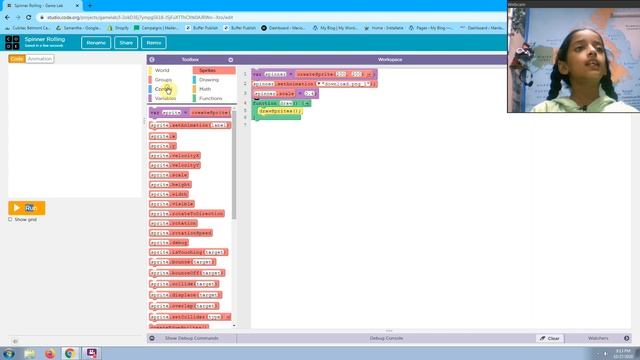
Task: Open the Shopify bookmark
Action: [x=118, y=28]
